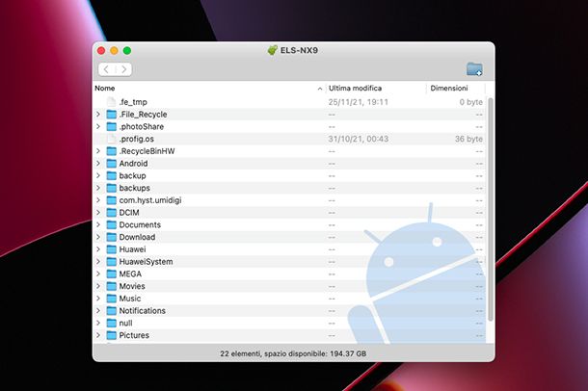Expand the Pictures folder chevron
Image resolution: width=588 pixels, height=391 pixels.
tap(98, 335)
